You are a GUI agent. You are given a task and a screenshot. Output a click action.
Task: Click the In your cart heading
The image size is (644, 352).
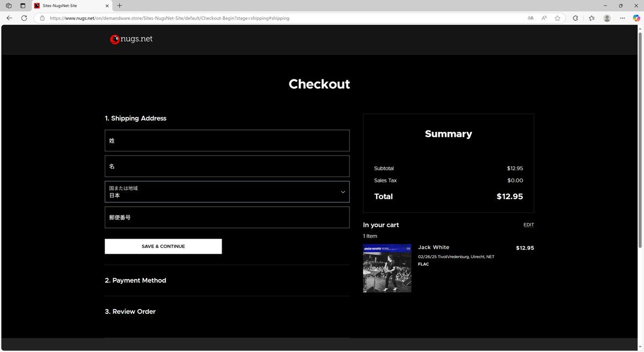381,225
